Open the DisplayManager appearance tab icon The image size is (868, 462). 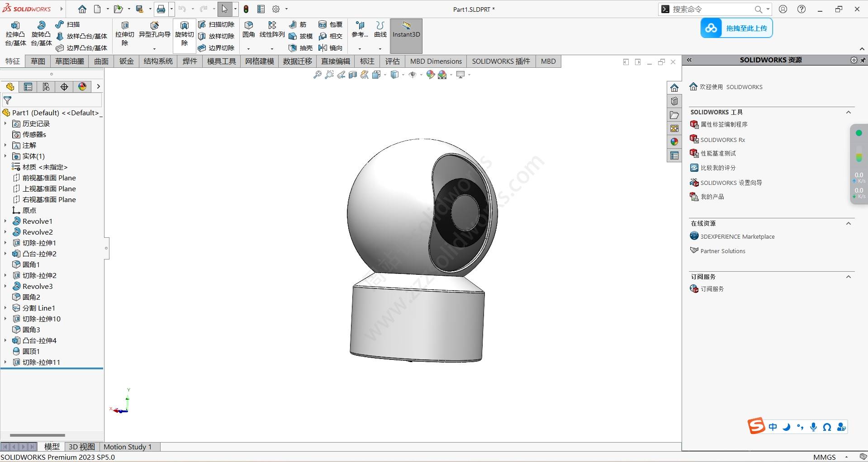click(82, 87)
